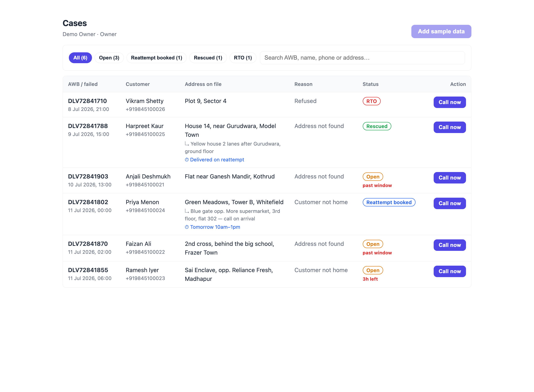Click the arrow icon before Yellow house note
The width and height of the screenshot is (534, 392).
tap(187, 144)
